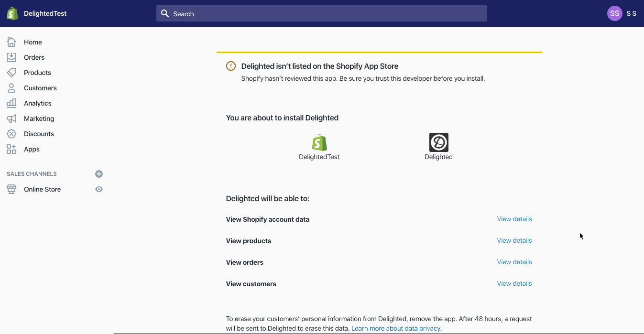The width and height of the screenshot is (644, 334).
Task: Open Discounts menu item
Action: click(39, 134)
